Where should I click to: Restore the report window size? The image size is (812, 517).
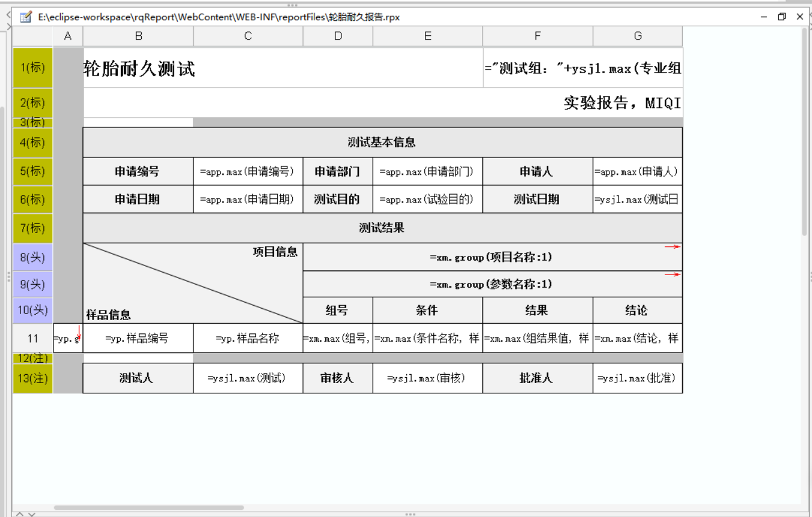[781, 17]
